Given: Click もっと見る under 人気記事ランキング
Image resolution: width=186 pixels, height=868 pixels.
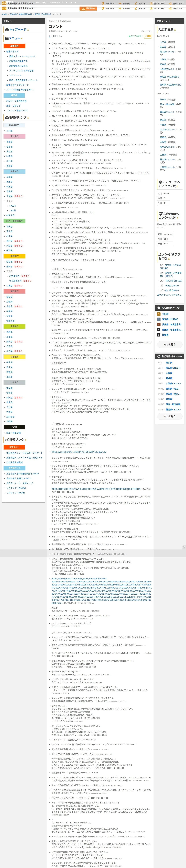Looking at the screenshot, I should (x=170, y=344).
